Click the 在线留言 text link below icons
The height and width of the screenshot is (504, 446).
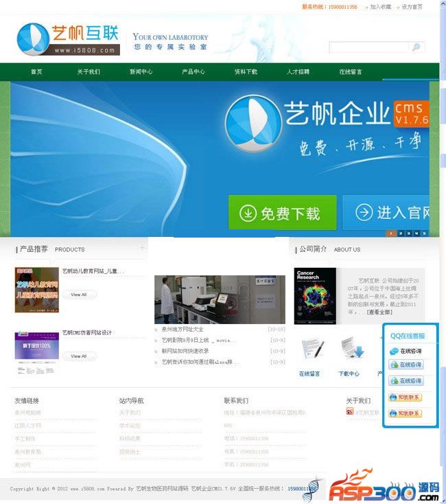click(x=309, y=374)
